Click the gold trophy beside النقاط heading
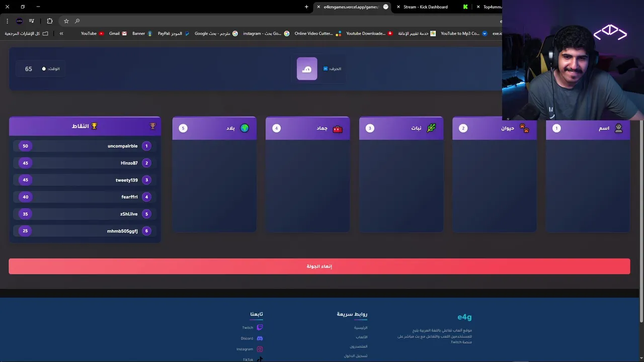This screenshot has height=362, width=644. (94, 126)
